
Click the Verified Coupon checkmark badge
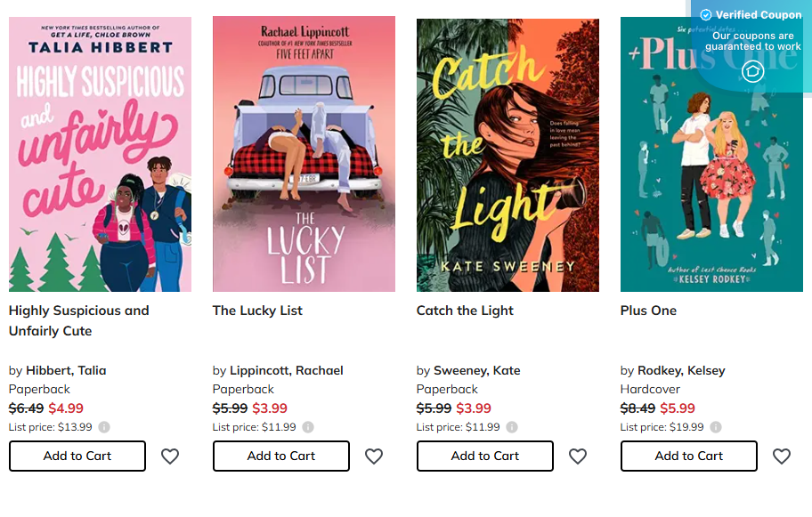(x=707, y=14)
